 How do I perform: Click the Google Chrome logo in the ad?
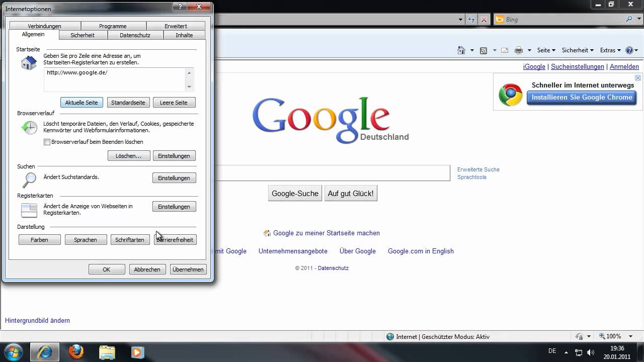click(510, 95)
